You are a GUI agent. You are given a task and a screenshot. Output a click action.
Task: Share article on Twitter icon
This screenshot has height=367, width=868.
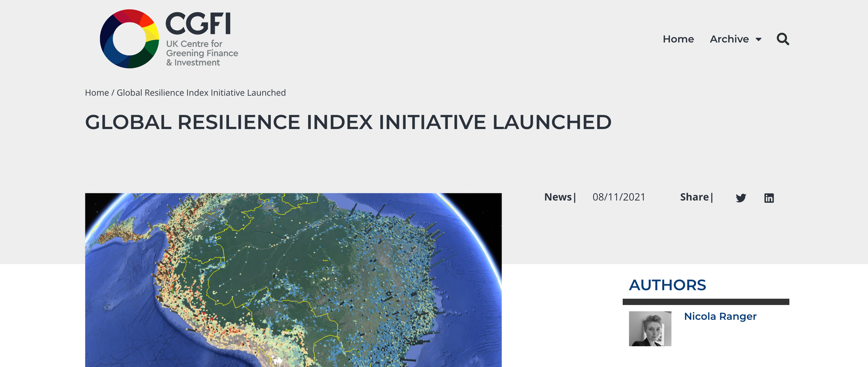coord(741,198)
